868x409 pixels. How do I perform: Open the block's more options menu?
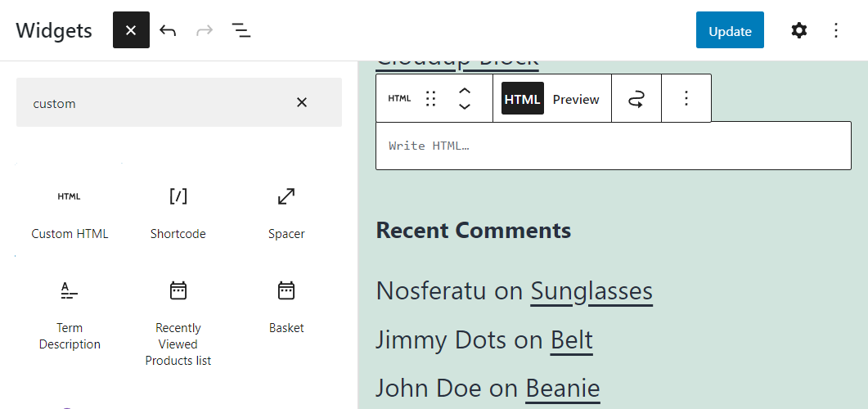[x=686, y=99]
